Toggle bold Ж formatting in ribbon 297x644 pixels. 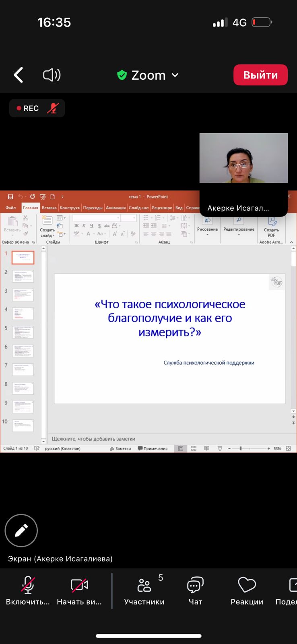point(76,226)
